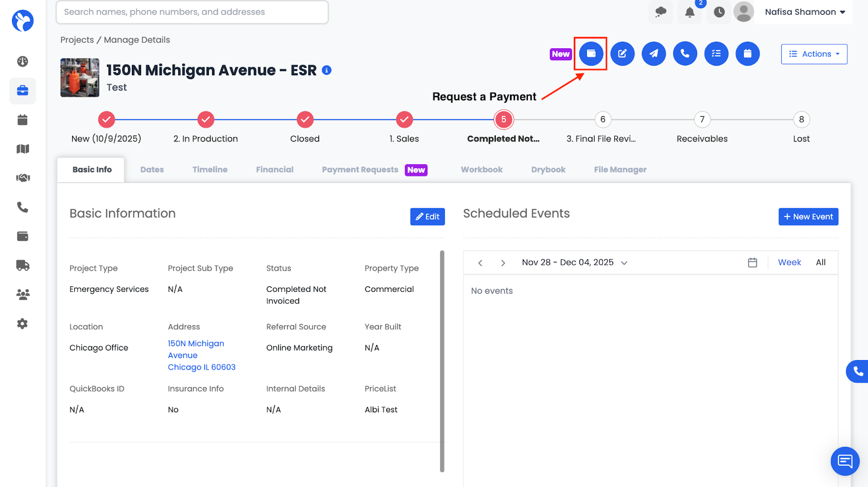The image size is (868, 487).
Task: Click the New Event button
Action: tap(808, 217)
